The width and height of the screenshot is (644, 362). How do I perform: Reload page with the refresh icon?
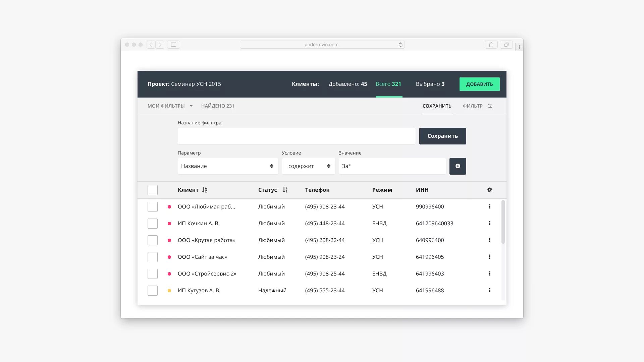[400, 45]
